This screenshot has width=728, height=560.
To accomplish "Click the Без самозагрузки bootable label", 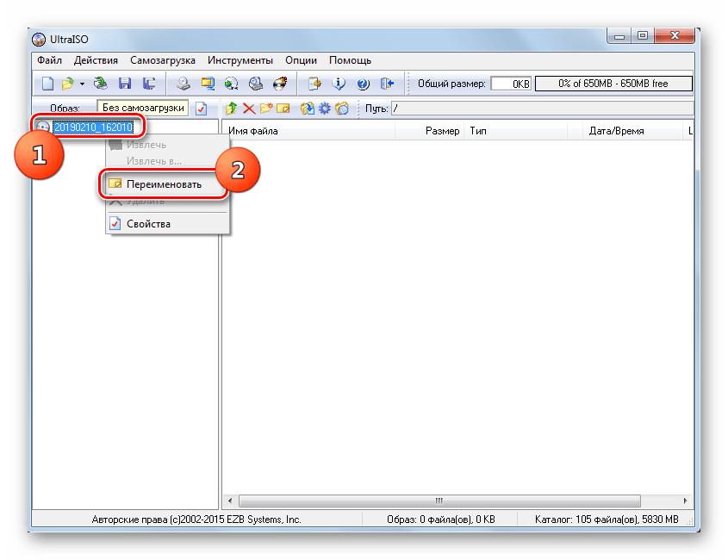I will [143, 108].
